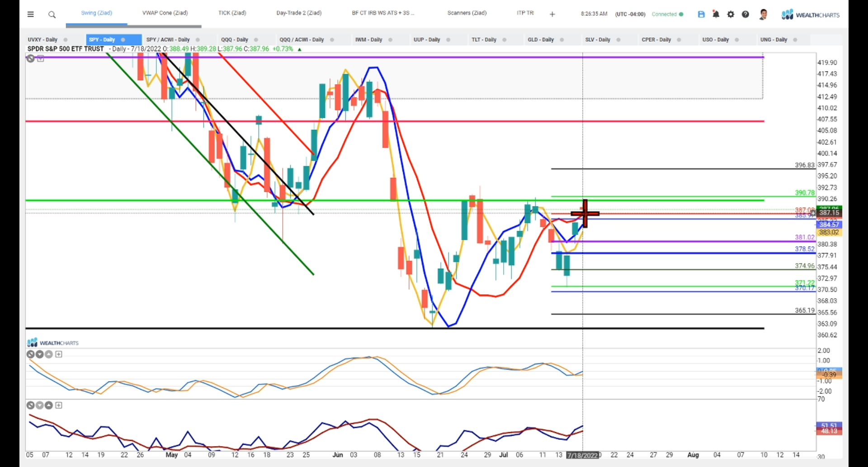Select SPY / ACWI - Daily chart tab

click(x=168, y=40)
